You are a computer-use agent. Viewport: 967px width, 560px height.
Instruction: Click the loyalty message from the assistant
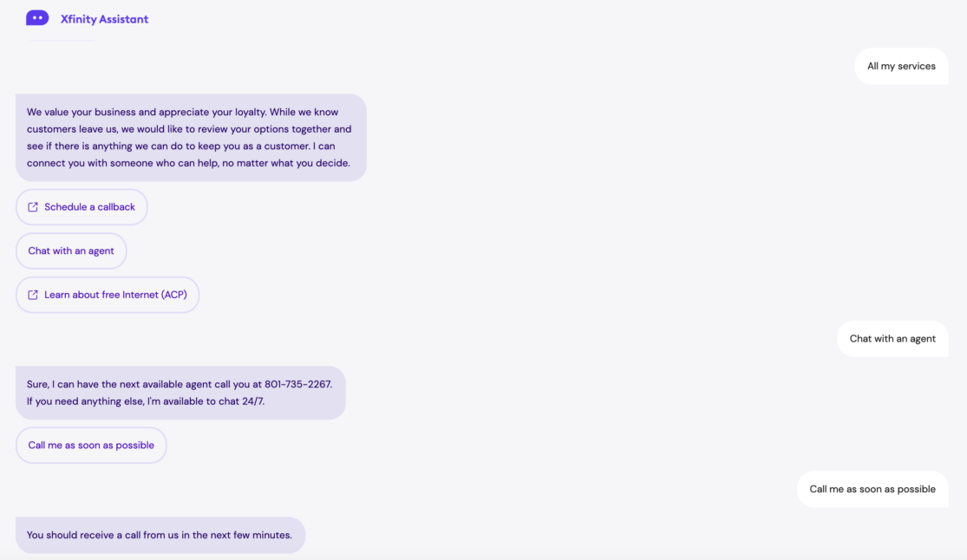pos(189,137)
